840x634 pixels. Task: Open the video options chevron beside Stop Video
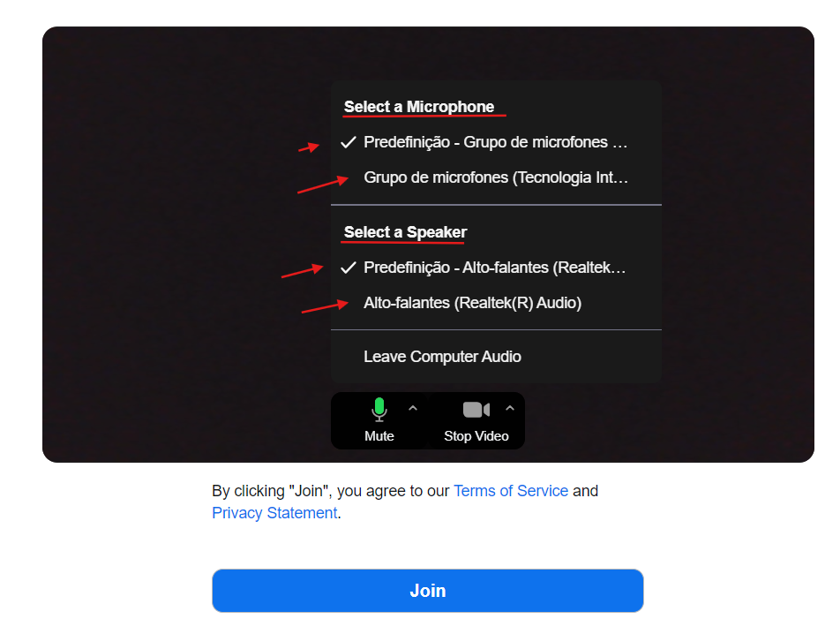point(509,408)
